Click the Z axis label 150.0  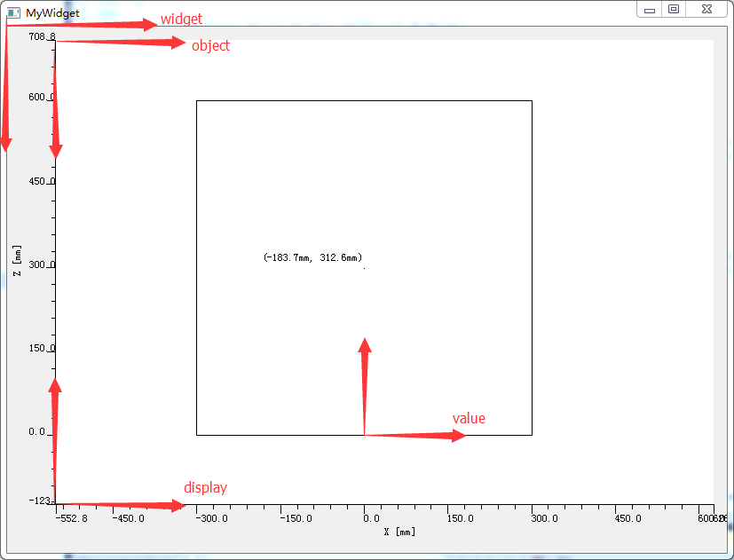point(42,349)
